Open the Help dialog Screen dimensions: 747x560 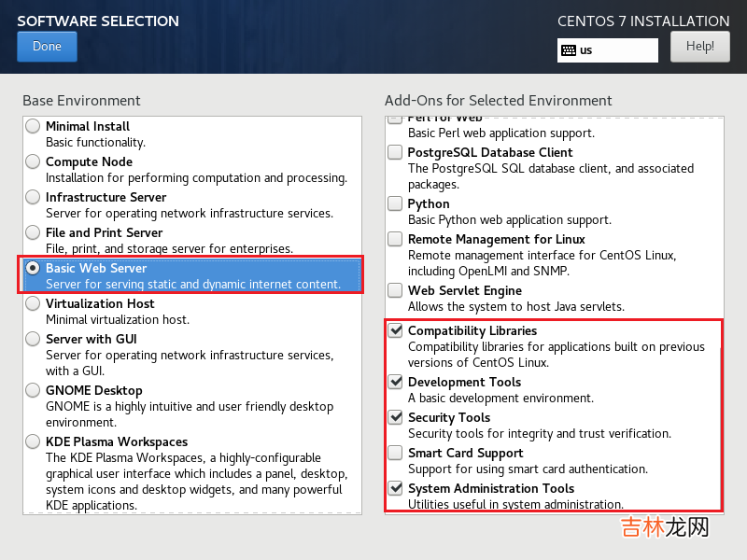pyautogui.click(x=699, y=46)
